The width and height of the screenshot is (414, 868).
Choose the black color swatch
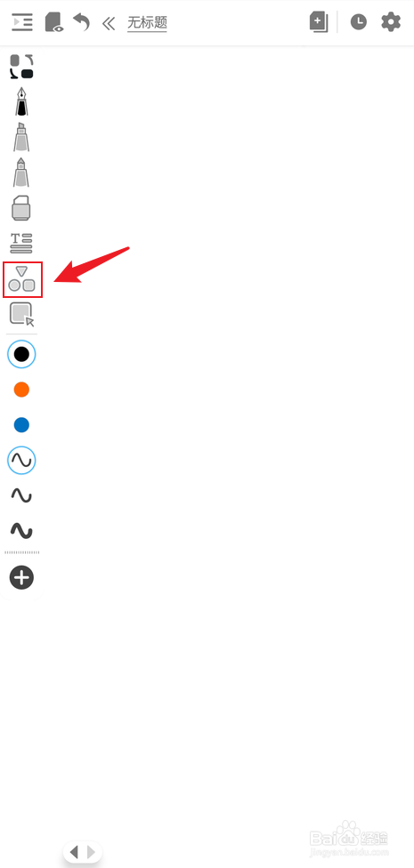(x=21, y=354)
